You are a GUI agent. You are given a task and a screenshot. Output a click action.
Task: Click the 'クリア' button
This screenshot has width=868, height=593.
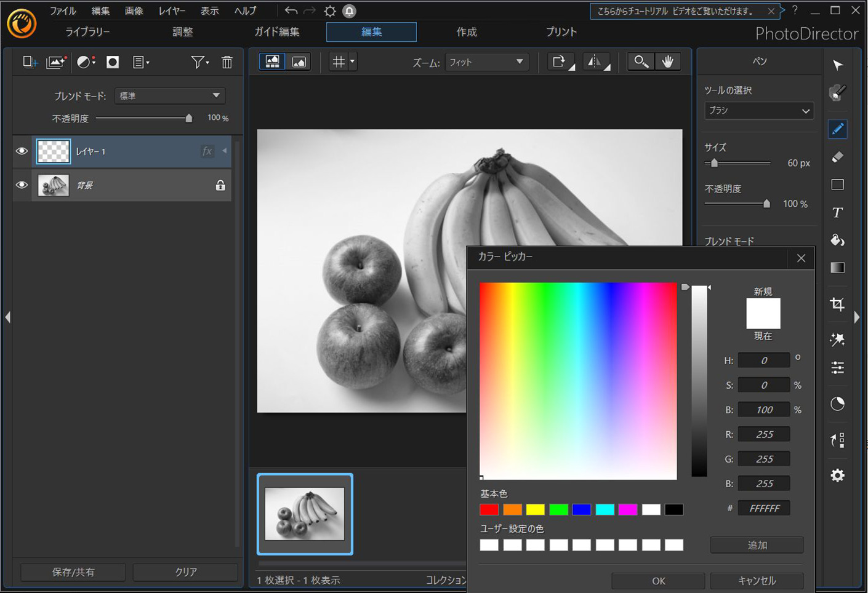185,572
